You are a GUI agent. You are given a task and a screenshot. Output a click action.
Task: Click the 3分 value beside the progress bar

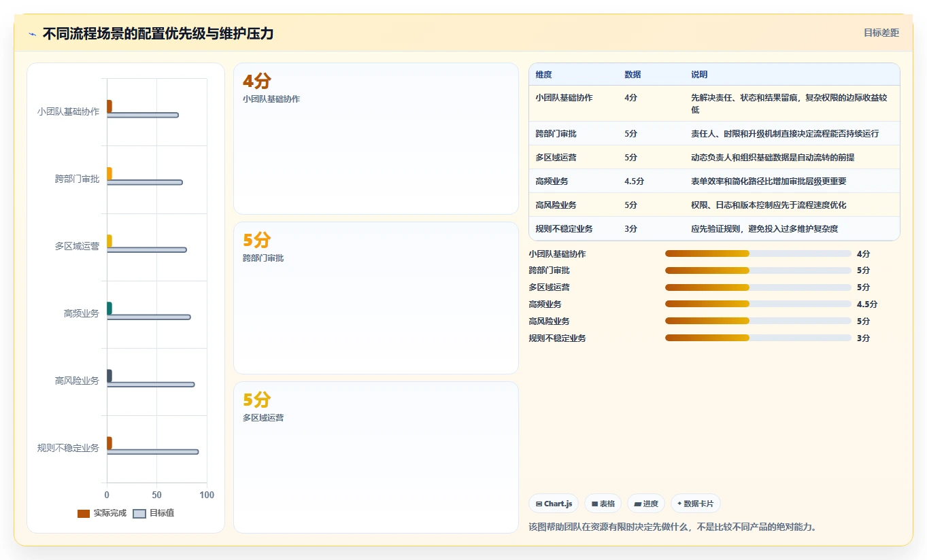click(x=863, y=338)
